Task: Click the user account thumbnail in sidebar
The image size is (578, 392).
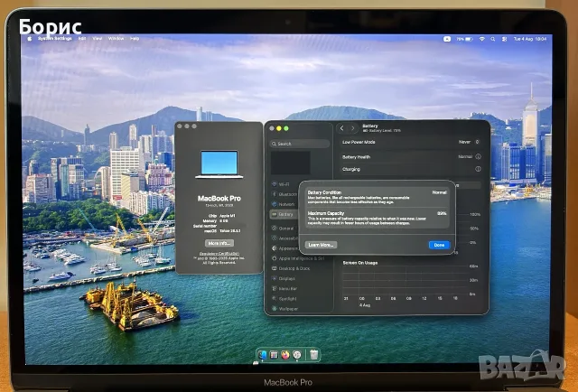Action: click(291, 163)
